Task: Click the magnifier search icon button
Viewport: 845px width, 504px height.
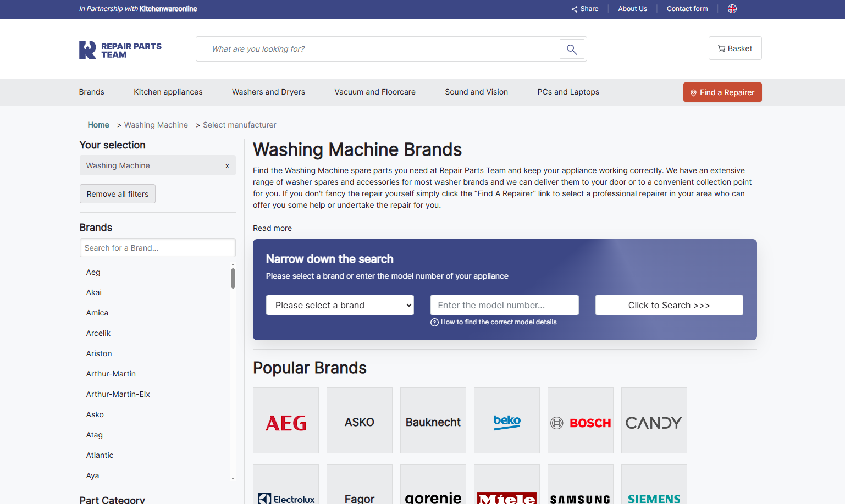Action: [x=572, y=49]
